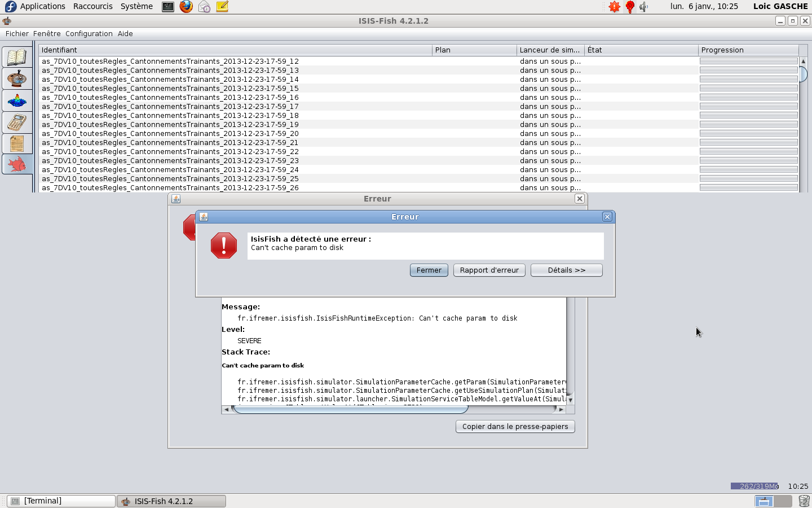Click the Java icon on front Erreur dialog
Image resolution: width=812 pixels, height=508 pixels.
[204, 217]
